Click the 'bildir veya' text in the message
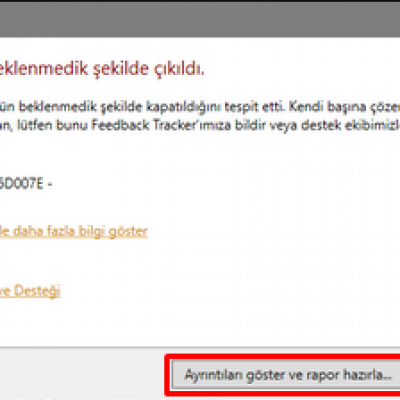400x400 pixels. coord(266,125)
